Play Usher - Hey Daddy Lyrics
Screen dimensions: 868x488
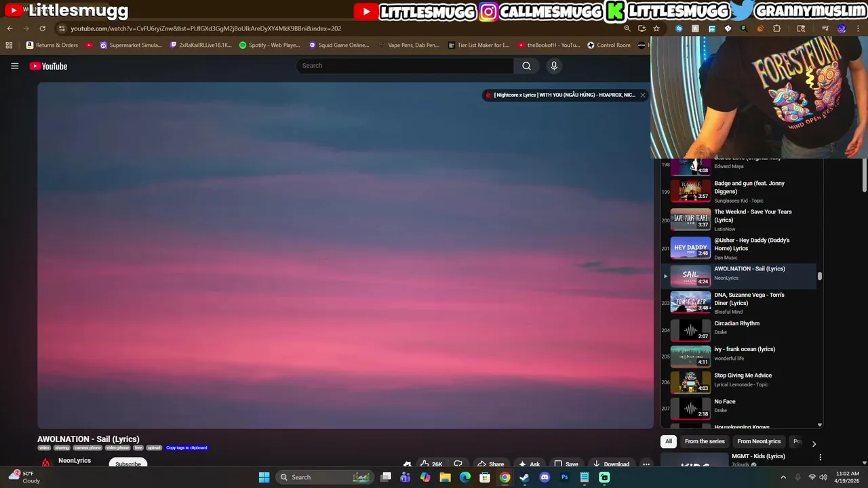739,249
